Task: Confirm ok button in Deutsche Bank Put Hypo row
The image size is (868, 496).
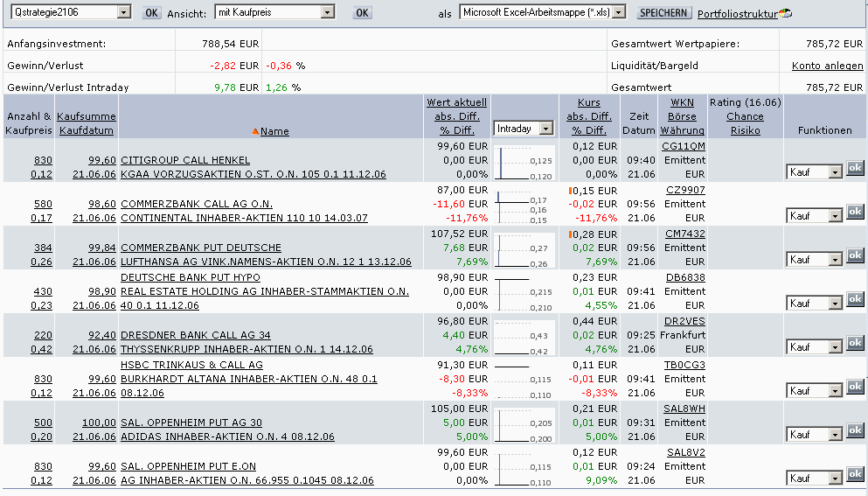Action: point(855,299)
